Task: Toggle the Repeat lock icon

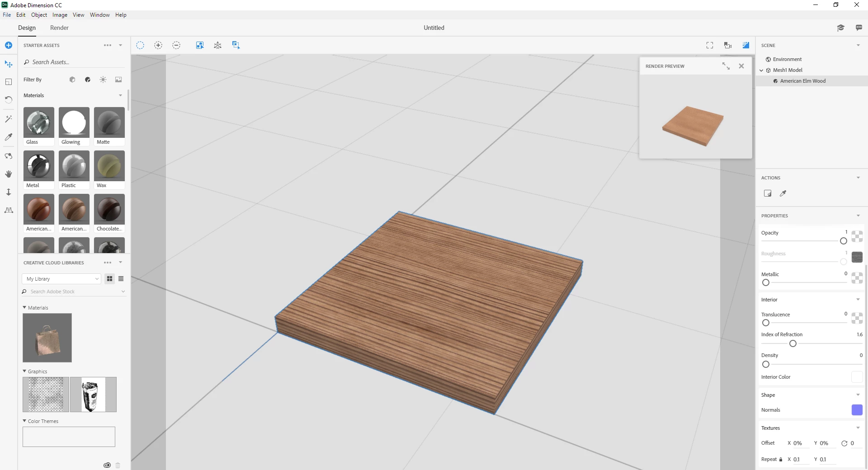Action: [x=781, y=459]
